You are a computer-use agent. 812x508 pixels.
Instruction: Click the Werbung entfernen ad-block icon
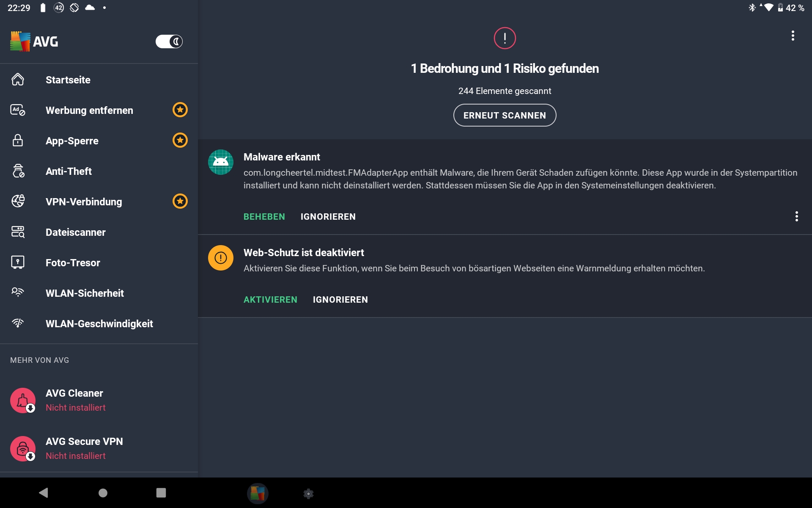18,110
